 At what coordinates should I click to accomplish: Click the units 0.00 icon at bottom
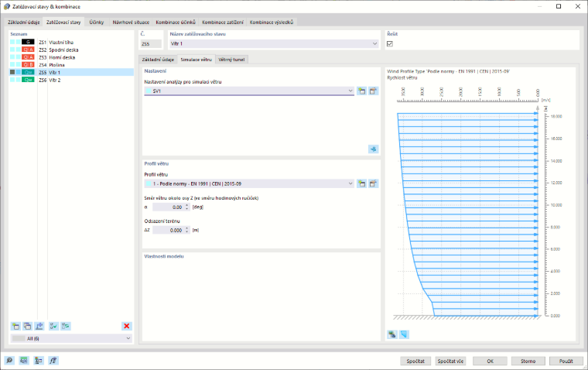click(x=24, y=361)
